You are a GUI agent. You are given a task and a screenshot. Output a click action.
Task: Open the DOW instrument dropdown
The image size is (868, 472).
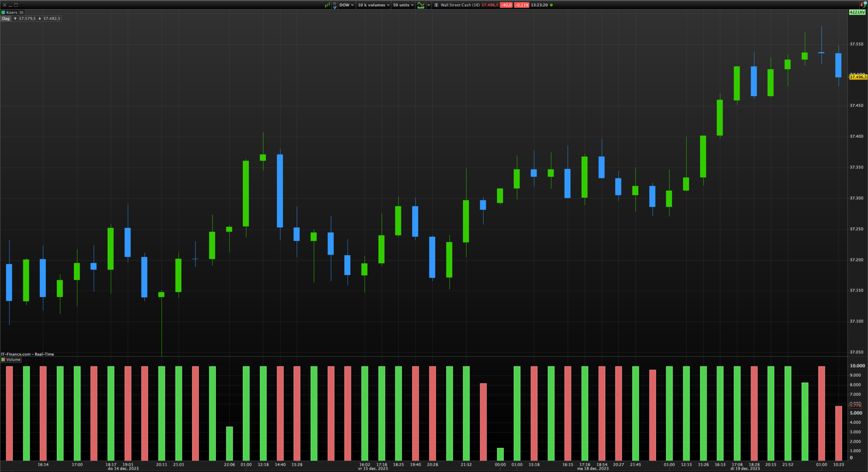point(346,5)
